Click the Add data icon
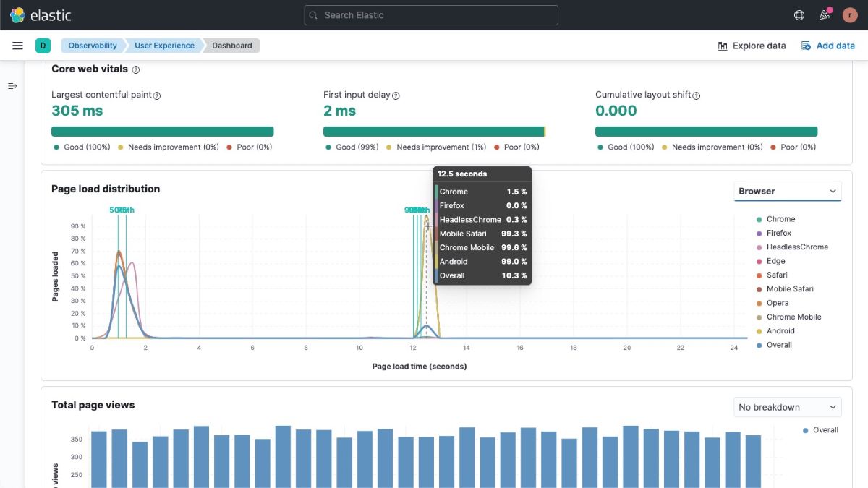Screen dimensions: 868x488 pos(805,45)
